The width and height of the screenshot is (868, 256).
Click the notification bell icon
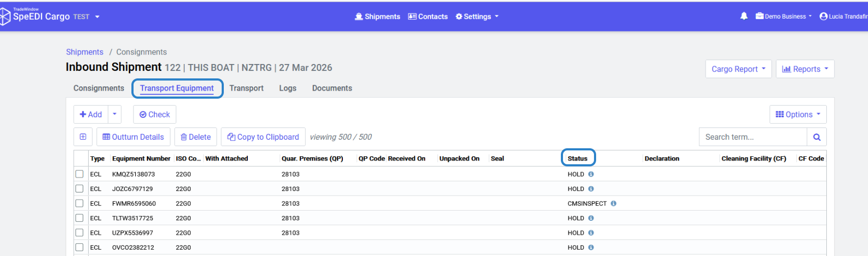click(x=744, y=16)
